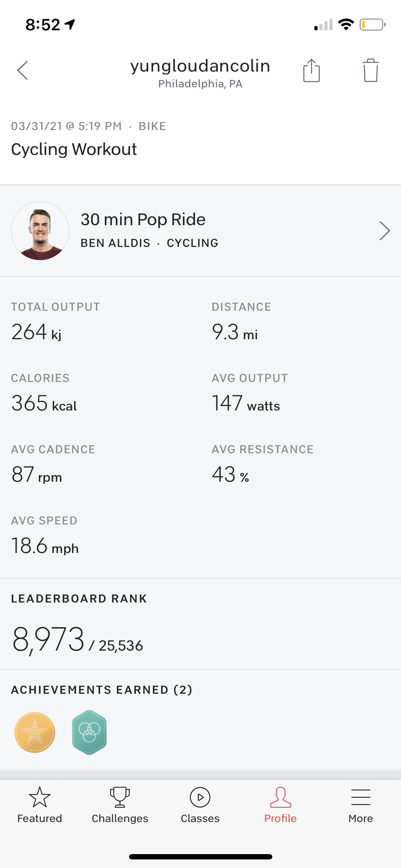Open the Classes play icon
This screenshot has width=401, height=868.
(x=200, y=797)
